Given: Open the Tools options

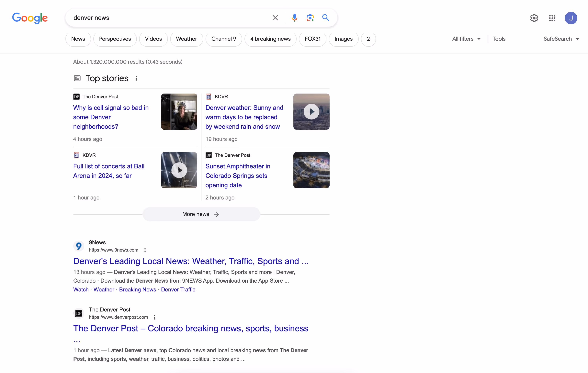Looking at the screenshot, I should (499, 39).
